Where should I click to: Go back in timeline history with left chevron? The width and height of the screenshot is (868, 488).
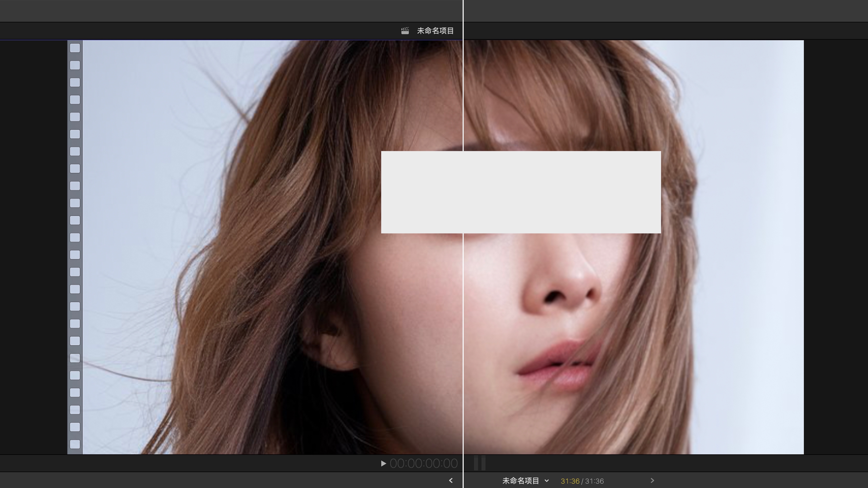tap(451, 481)
